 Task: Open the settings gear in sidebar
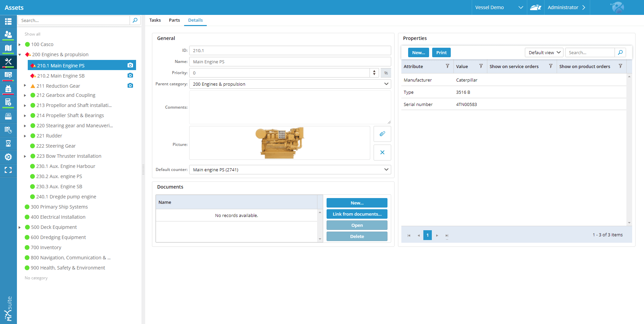[x=8, y=157]
